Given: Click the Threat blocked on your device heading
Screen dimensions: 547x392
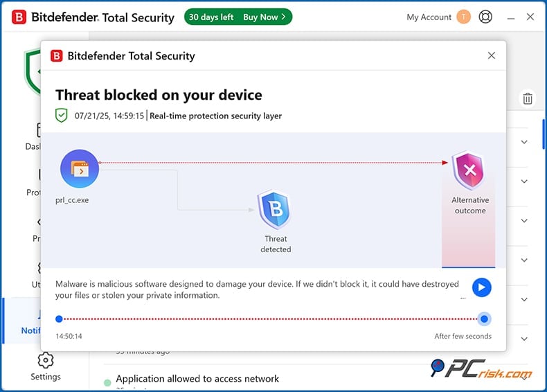Looking at the screenshot, I should point(159,95).
